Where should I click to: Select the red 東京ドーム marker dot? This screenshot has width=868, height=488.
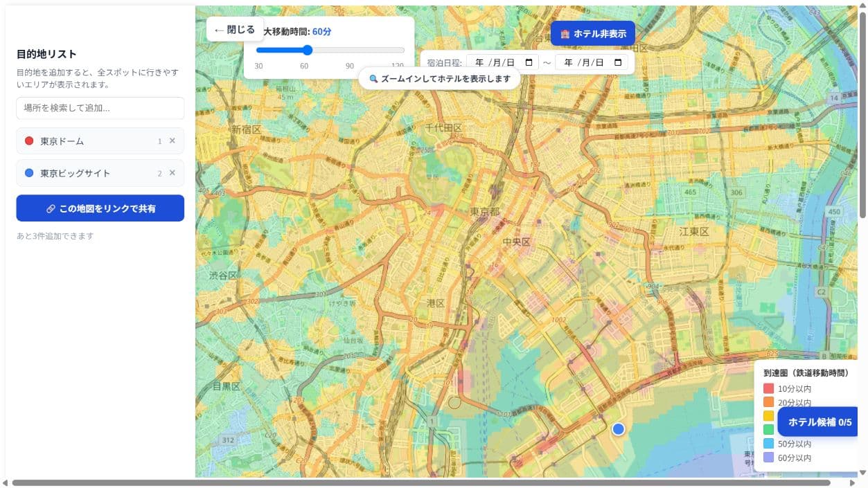pos(29,141)
